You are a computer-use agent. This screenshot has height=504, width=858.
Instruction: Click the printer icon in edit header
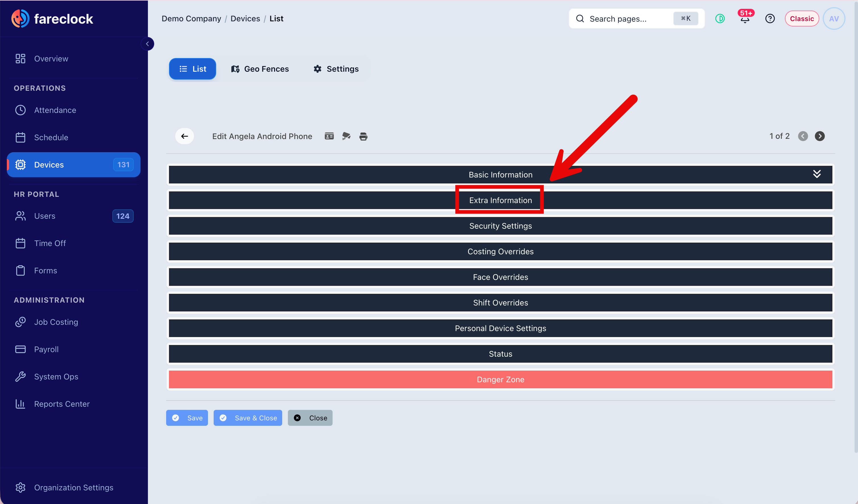363,137
